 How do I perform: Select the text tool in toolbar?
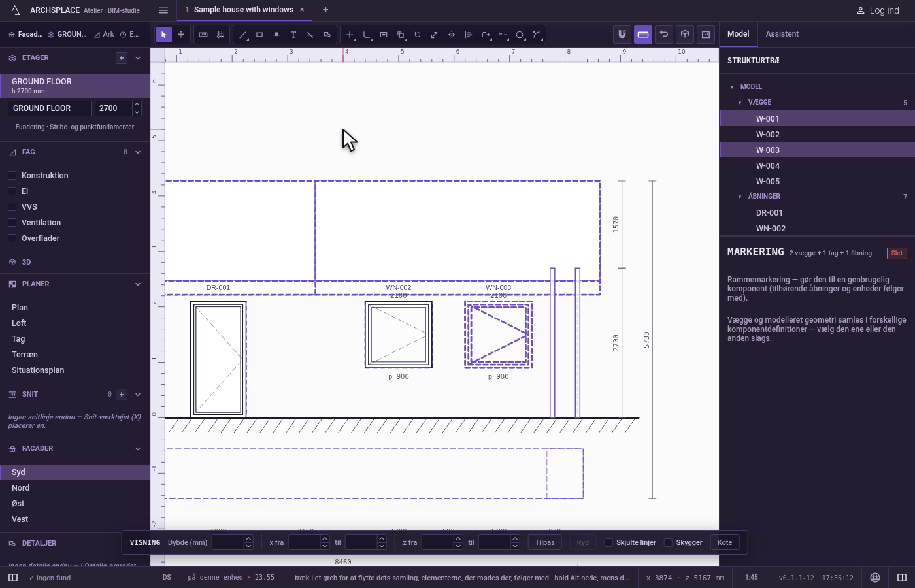[293, 35]
